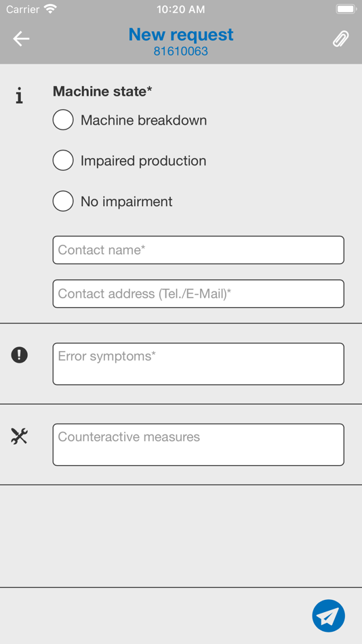
Task: Open attachments via paperclip icon
Action: click(340, 39)
